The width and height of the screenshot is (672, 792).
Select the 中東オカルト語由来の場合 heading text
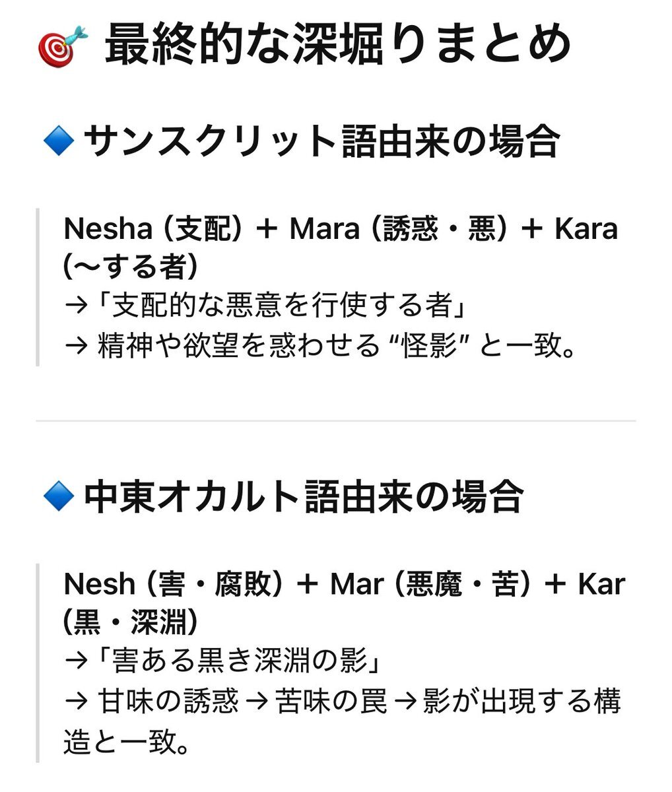pos(304,496)
